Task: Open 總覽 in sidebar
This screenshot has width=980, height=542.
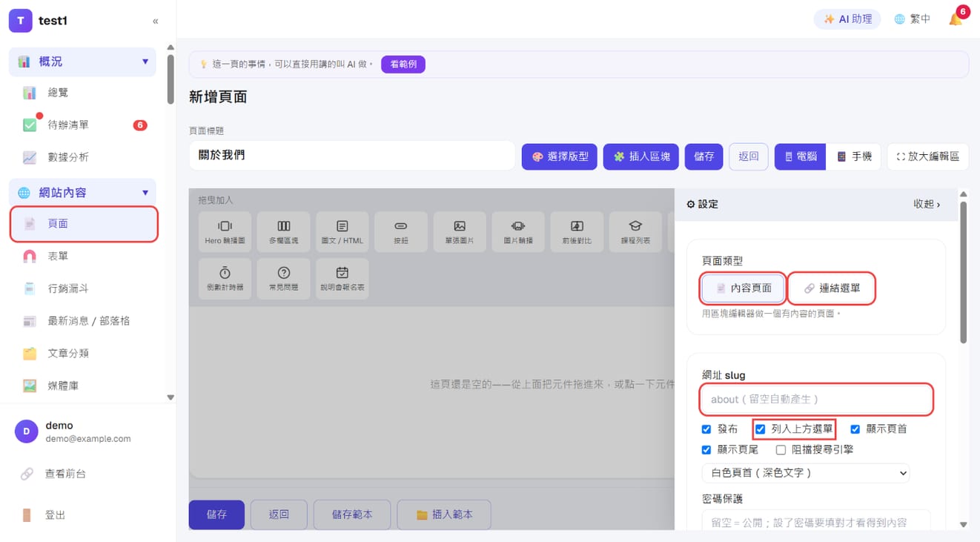Action: pyautogui.click(x=83, y=93)
